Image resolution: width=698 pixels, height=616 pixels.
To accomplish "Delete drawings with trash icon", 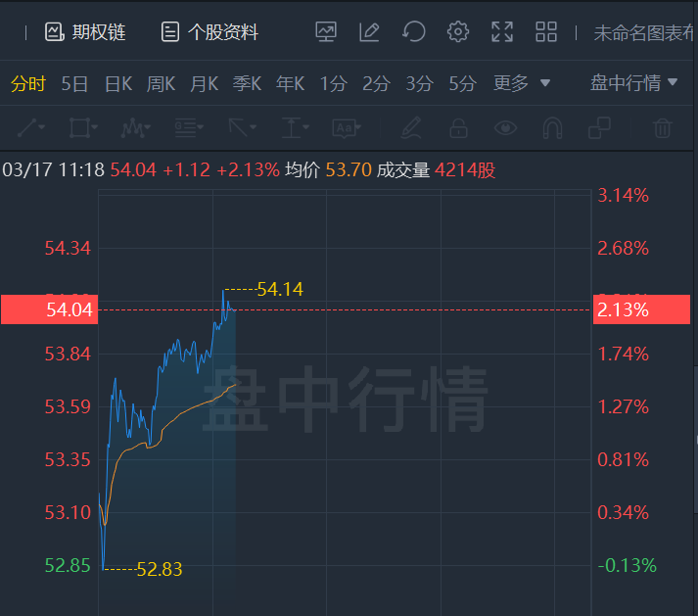I will click(663, 127).
